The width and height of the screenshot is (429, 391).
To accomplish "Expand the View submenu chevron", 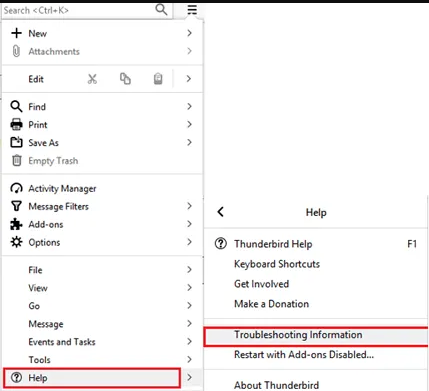I will click(189, 287).
